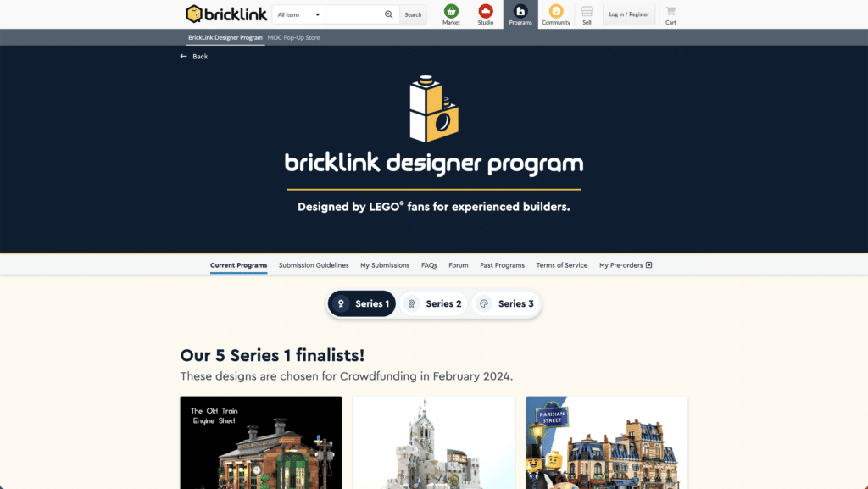868x489 pixels.
Task: Switch to Series 3
Action: [x=506, y=303]
